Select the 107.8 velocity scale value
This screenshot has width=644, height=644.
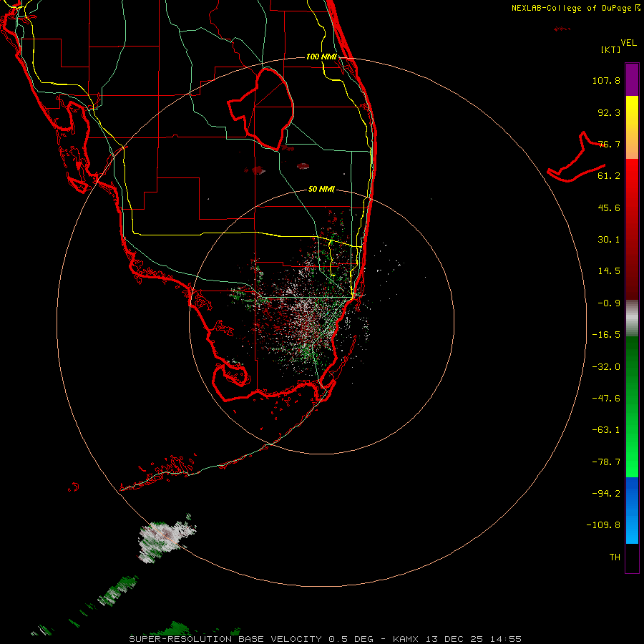606,80
